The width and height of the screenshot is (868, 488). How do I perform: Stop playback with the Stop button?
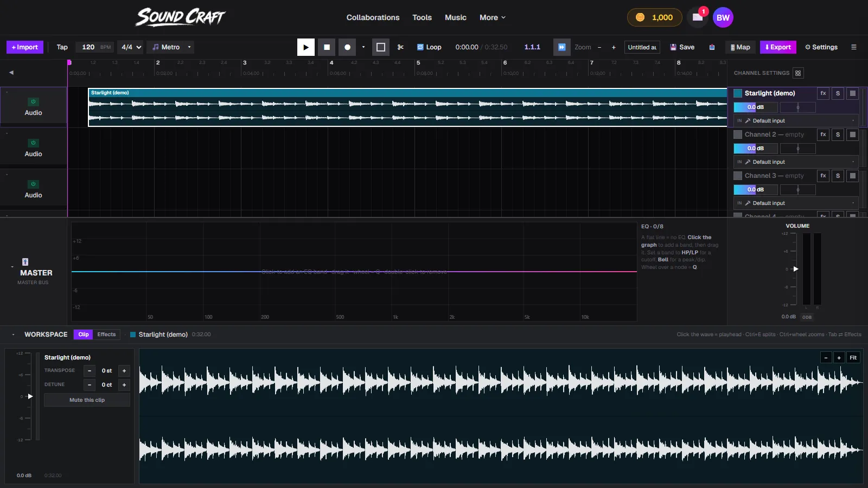327,47
